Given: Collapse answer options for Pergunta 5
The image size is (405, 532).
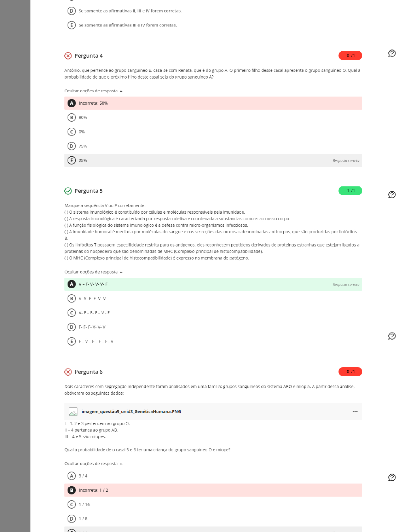Looking at the screenshot, I should 93,272.
